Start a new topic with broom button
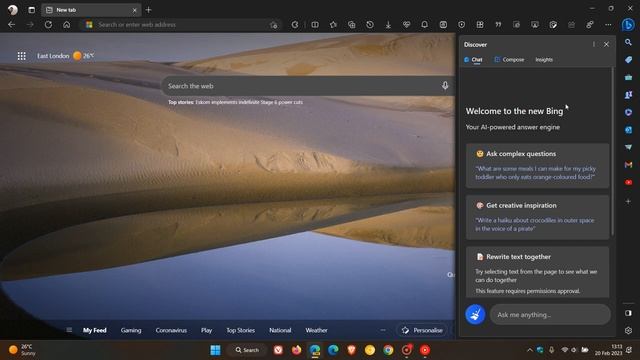Viewport: 640px width, 360px height. tap(475, 314)
